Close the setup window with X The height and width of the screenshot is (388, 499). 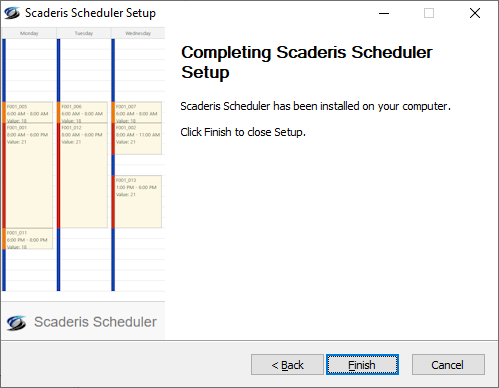pyautogui.click(x=475, y=13)
